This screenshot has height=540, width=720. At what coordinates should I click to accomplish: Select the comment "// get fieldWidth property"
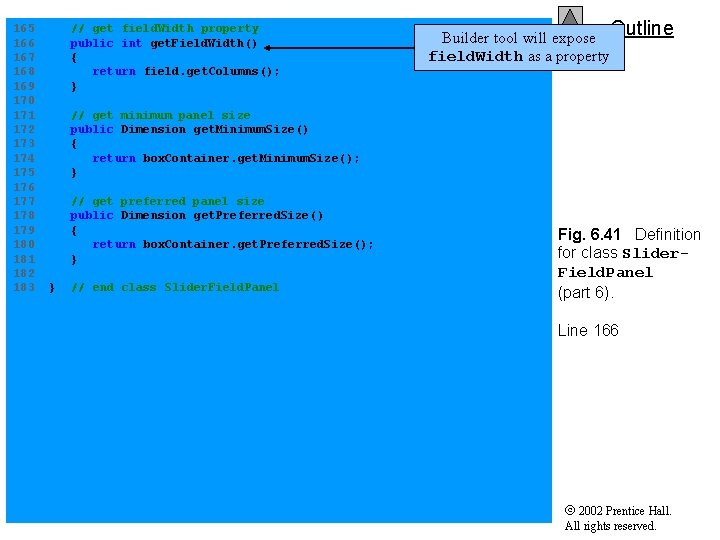point(165,28)
